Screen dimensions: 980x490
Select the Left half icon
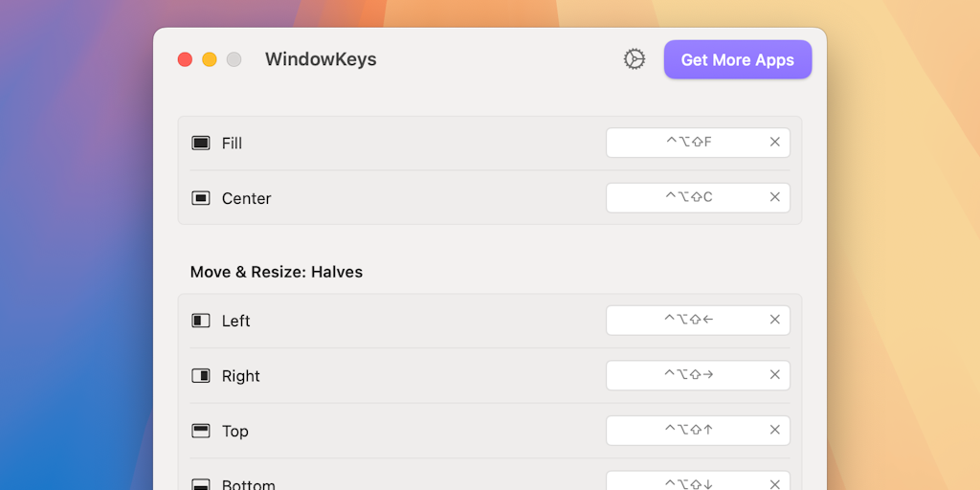coord(201,321)
